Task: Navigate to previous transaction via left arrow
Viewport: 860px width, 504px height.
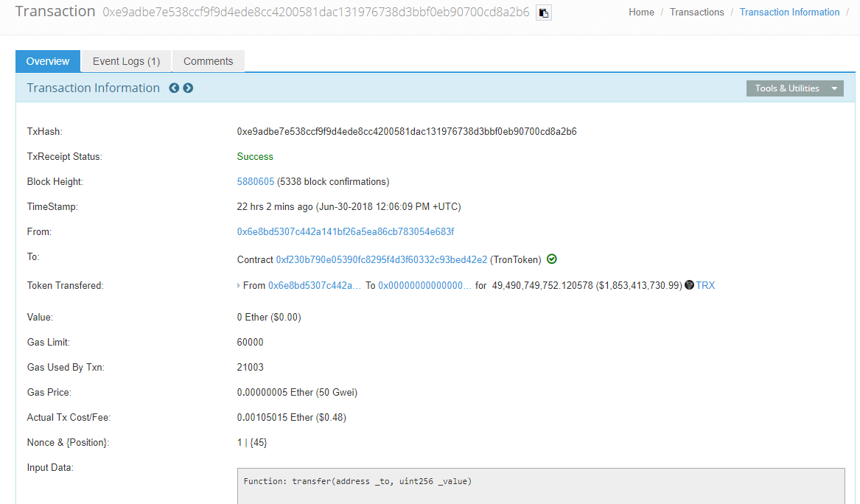Action: 174,88
